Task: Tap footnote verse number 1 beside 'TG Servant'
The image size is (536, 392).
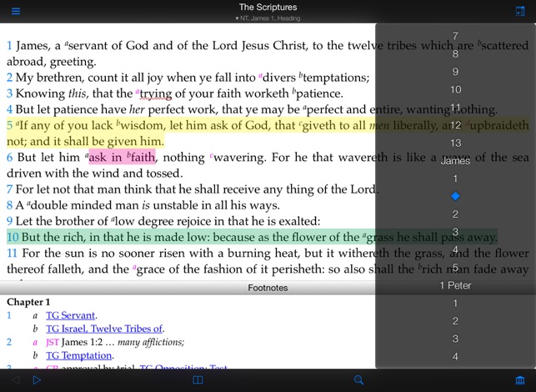Action: pos(9,315)
